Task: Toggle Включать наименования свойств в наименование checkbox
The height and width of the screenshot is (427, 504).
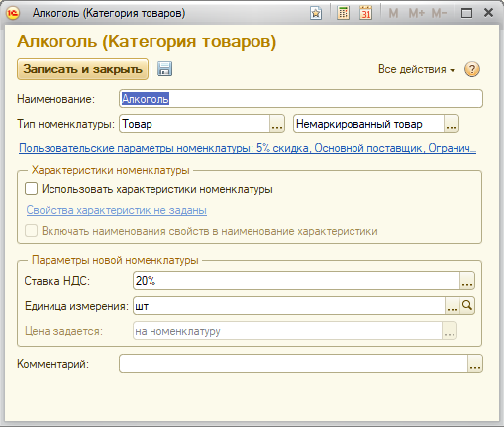Action: point(31,231)
